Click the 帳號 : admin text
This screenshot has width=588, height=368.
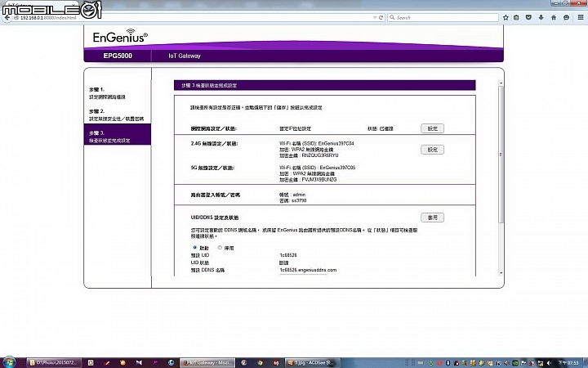tap(292, 195)
